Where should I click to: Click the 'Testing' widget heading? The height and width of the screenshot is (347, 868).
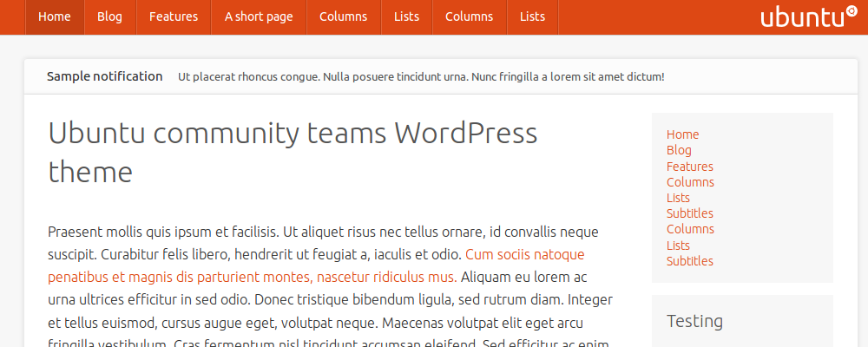pyautogui.click(x=694, y=321)
